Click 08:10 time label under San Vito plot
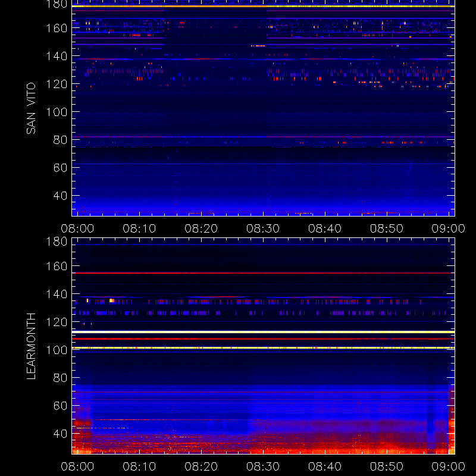 pyautogui.click(x=139, y=228)
